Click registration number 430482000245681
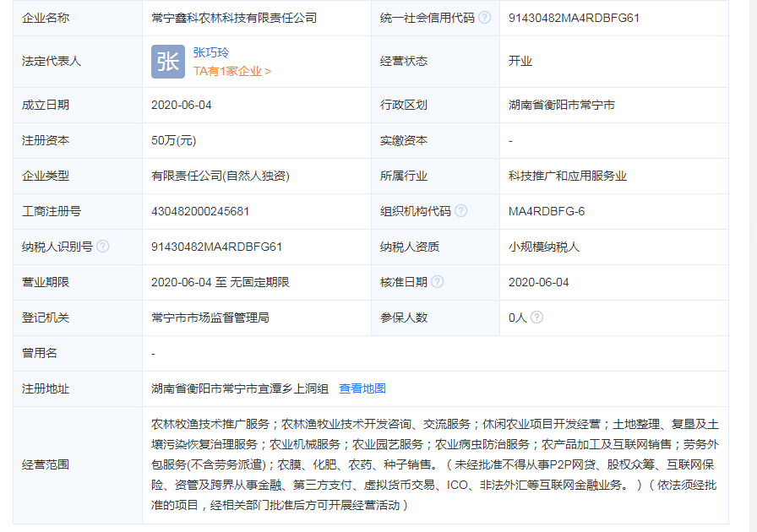The width and height of the screenshot is (757, 532). click(200, 211)
